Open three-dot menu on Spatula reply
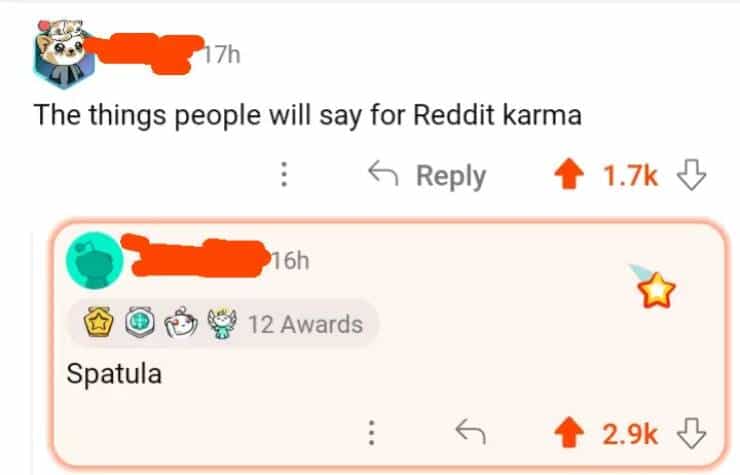740x475 pixels. tap(372, 433)
